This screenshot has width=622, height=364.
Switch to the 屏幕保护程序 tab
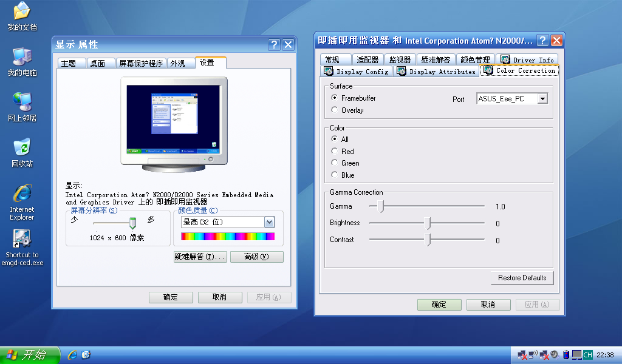tap(140, 63)
